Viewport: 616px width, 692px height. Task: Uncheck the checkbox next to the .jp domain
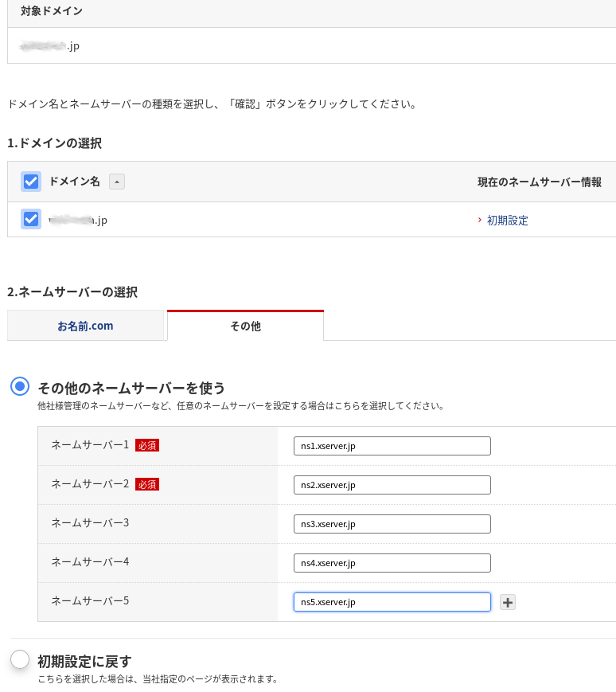click(30, 219)
